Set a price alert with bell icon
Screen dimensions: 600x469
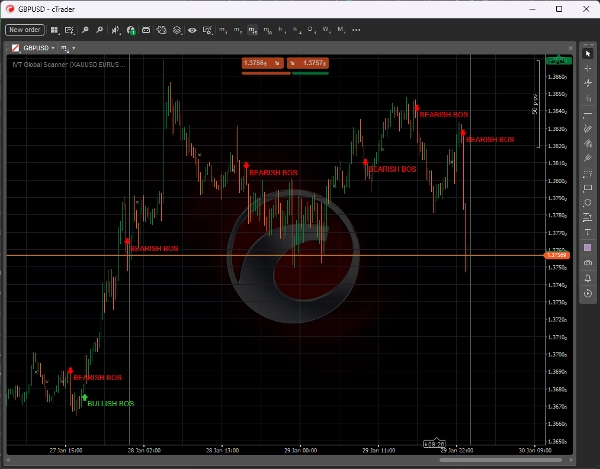pos(588,278)
